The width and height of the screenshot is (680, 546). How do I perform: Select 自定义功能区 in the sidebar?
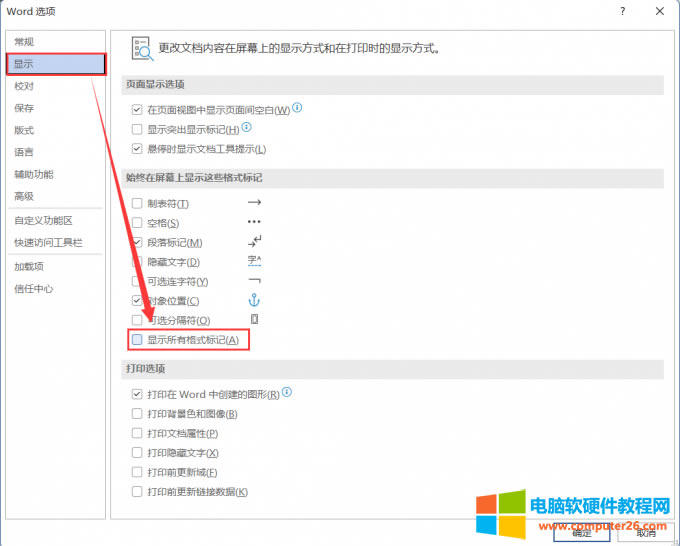(x=43, y=220)
